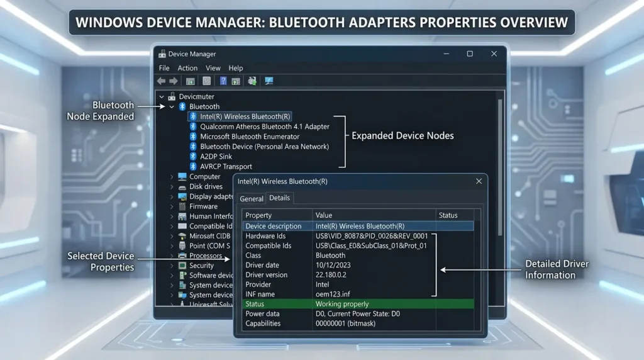Viewport: 644px width, 360px height.
Task: Click the Bluetooth category icon
Action: pos(182,106)
